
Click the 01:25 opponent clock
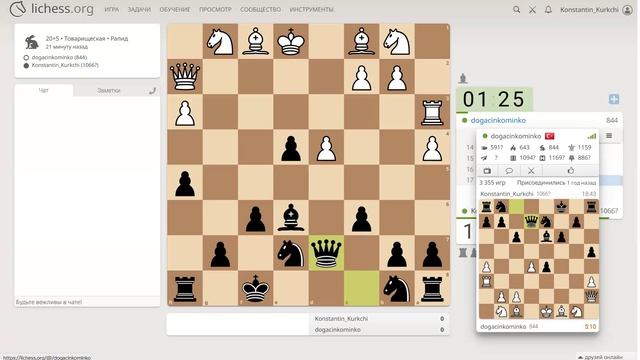494,99
